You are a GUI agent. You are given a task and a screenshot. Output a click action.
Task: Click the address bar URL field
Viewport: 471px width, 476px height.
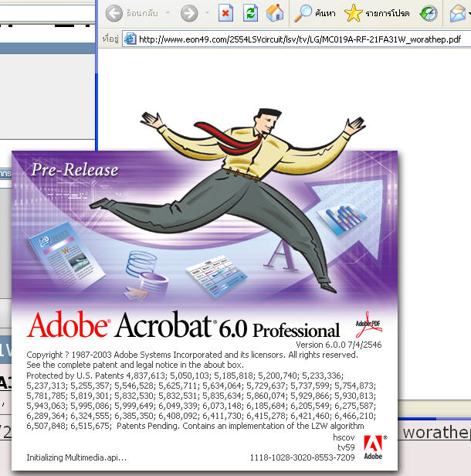(296, 39)
